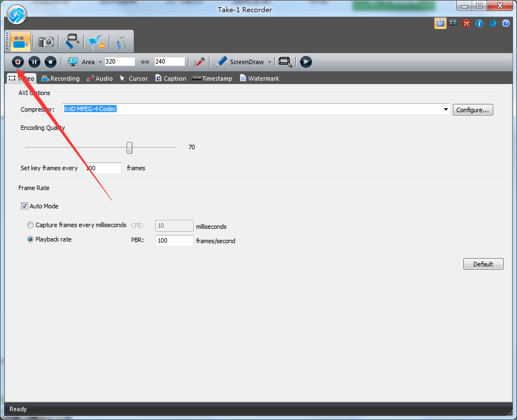Switch to the Audio tab

pos(100,78)
